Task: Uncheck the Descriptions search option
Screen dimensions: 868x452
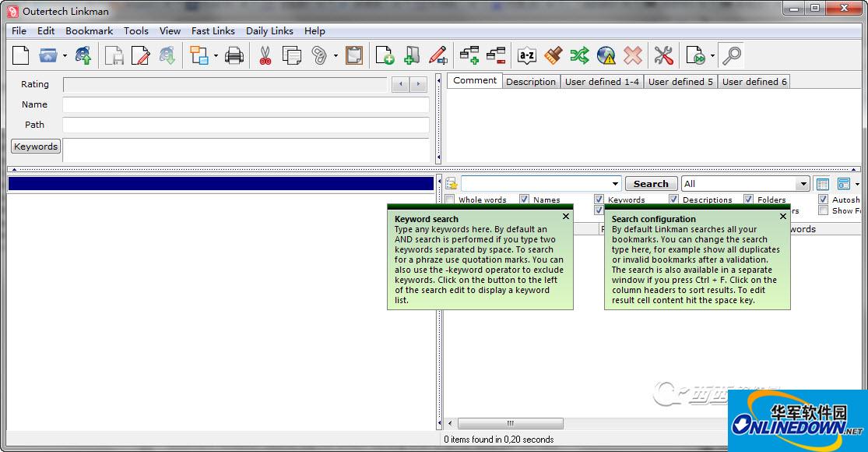Action: pos(673,199)
